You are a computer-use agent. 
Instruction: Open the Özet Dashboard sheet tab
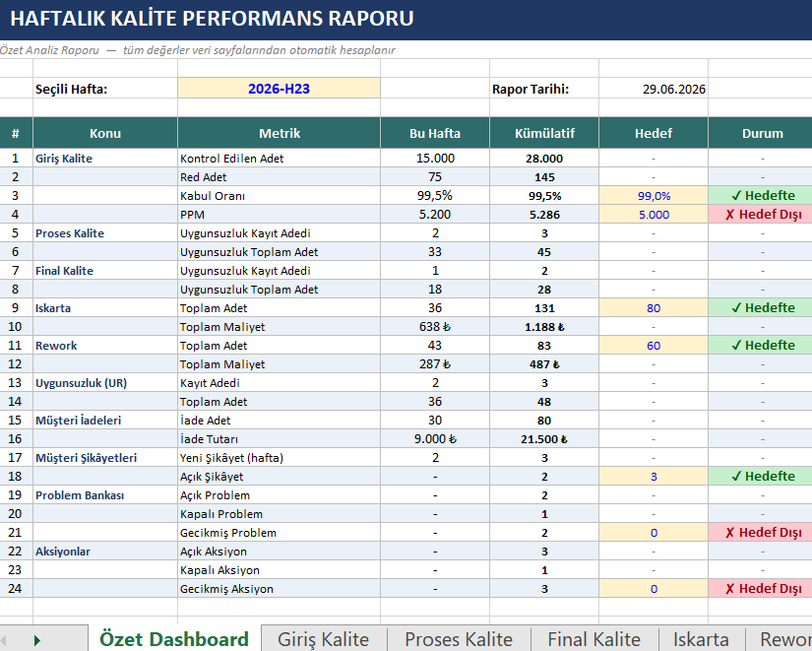tap(174, 638)
